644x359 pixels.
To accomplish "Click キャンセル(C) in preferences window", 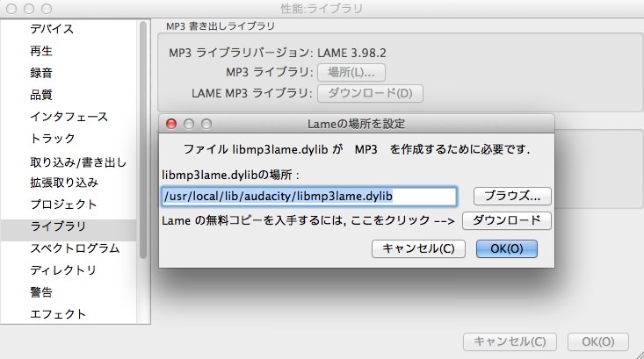I will (x=510, y=341).
